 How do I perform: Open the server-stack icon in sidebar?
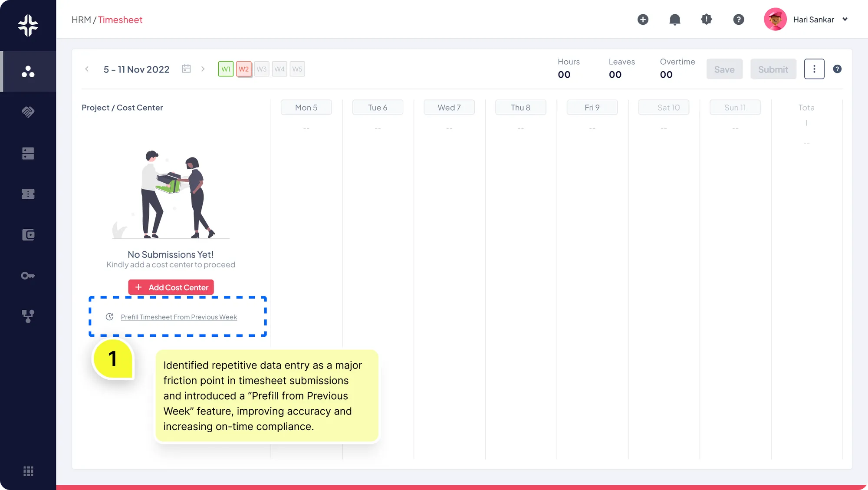click(x=28, y=153)
